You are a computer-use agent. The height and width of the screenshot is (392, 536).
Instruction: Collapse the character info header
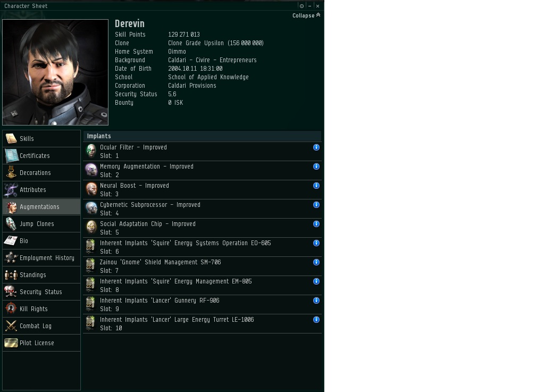point(306,15)
